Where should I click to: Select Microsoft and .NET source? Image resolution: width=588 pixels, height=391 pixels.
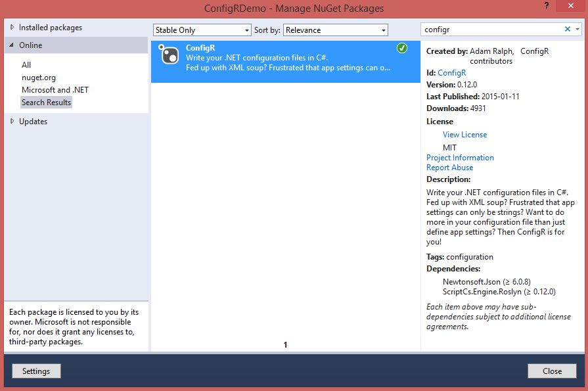[55, 90]
